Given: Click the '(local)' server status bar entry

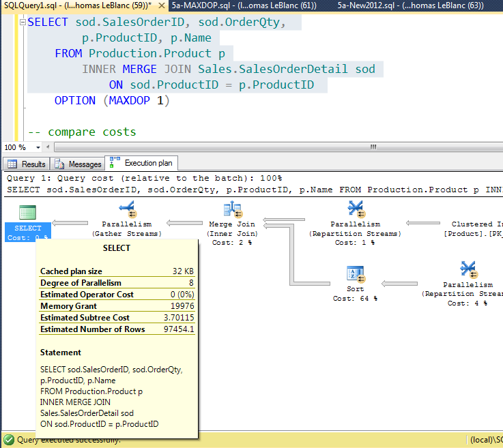Looking at the screenshot, I should [x=486, y=440].
